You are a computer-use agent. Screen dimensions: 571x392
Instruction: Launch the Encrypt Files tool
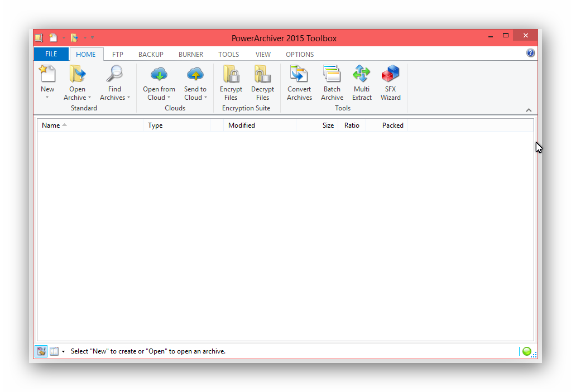[231, 83]
